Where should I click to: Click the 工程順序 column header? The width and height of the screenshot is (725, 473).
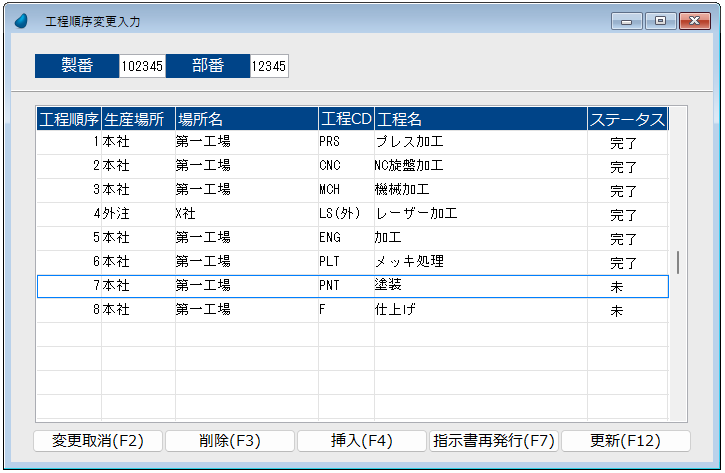69,119
